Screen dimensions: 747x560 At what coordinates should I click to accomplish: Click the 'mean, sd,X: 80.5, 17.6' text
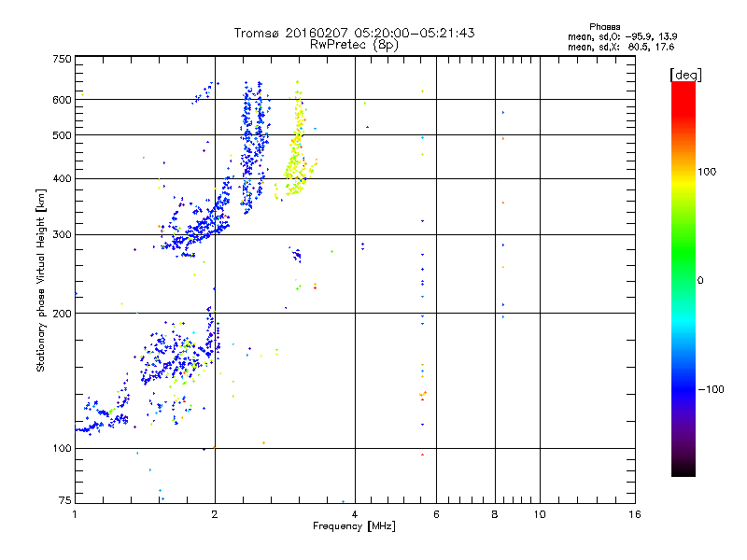pos(621,47)
